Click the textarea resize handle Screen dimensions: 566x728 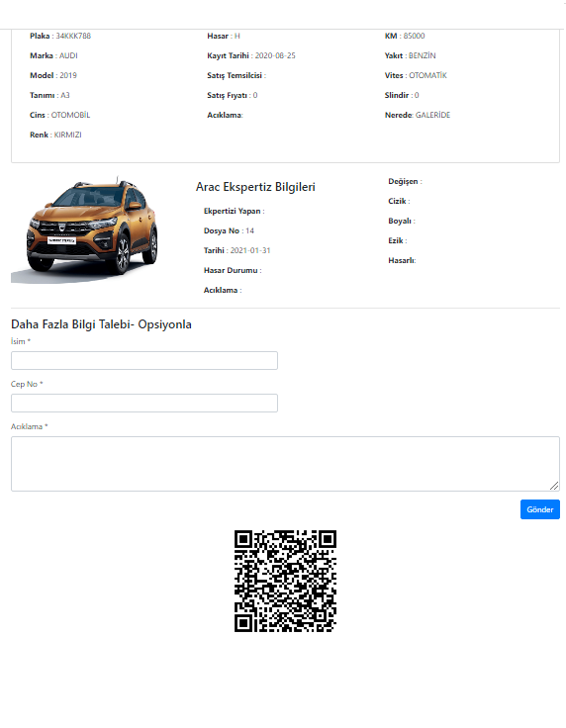(554, 486)
